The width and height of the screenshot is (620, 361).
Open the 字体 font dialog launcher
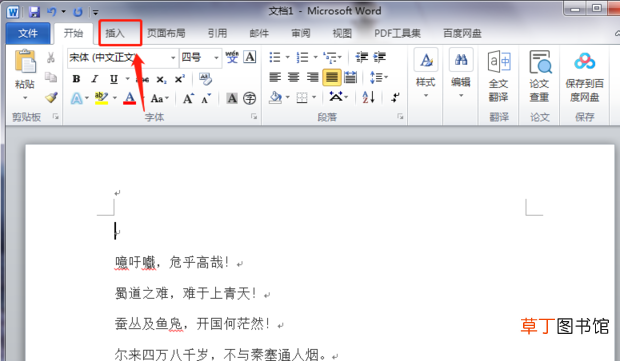pos(254,117)
